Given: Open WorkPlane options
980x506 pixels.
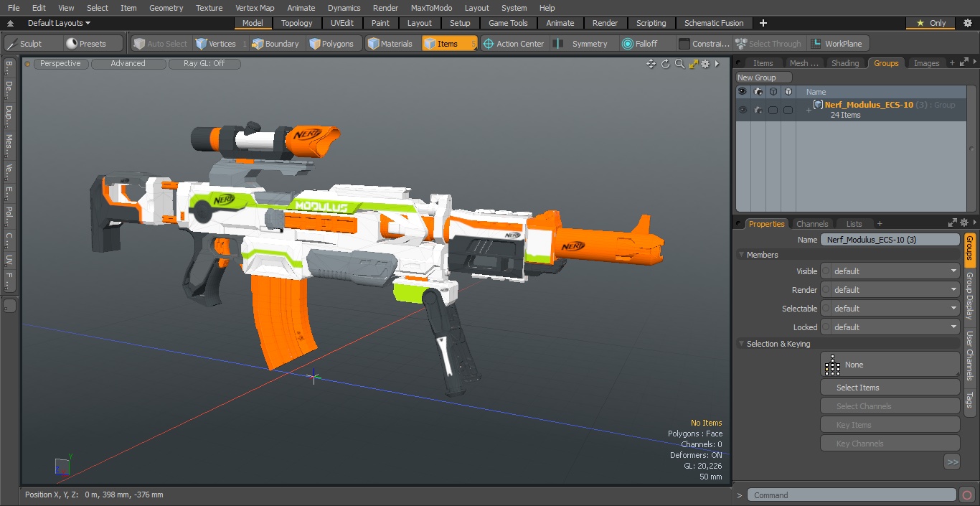Looking at the screenshot, I should click(837, 44).
